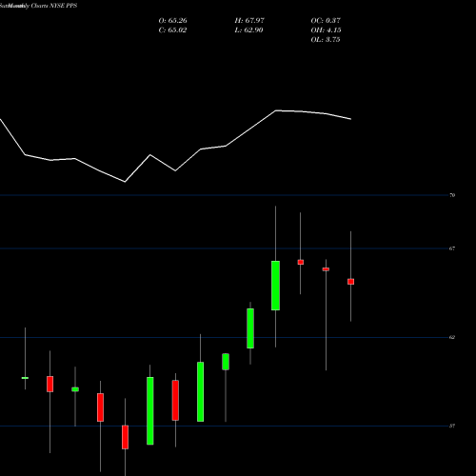
Task: Click the OH: 4.15 value
Action: pyautogui.click(x=326, y=30)
